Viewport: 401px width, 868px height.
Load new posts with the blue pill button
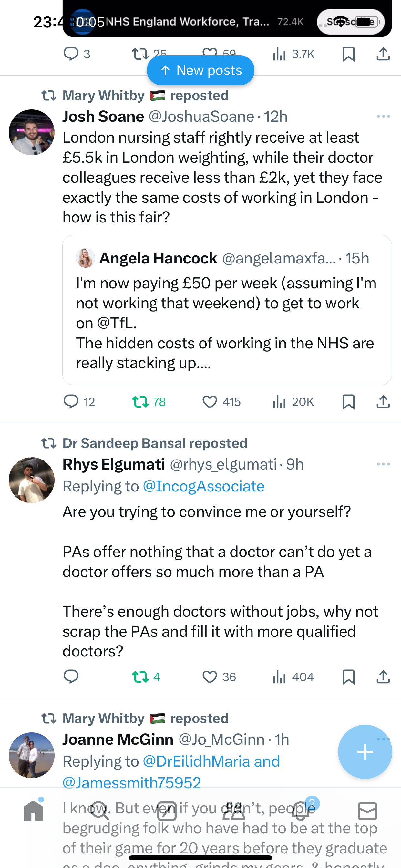pyautogui.click(x=200, y=70)
